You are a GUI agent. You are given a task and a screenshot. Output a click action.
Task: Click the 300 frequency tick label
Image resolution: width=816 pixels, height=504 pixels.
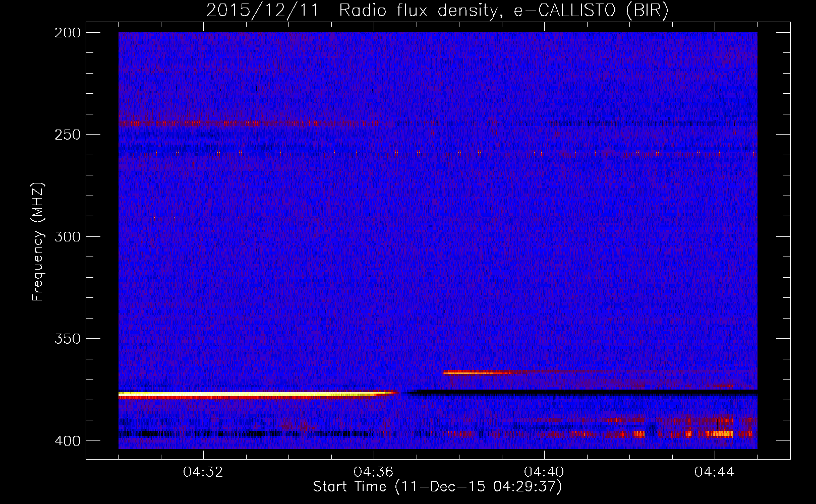click(x=67, y=237)
